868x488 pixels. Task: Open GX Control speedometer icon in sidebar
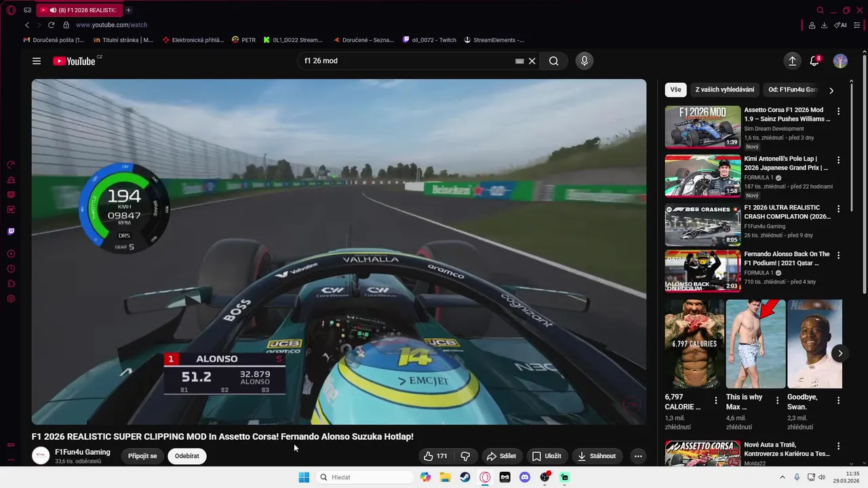coord(11,165)
